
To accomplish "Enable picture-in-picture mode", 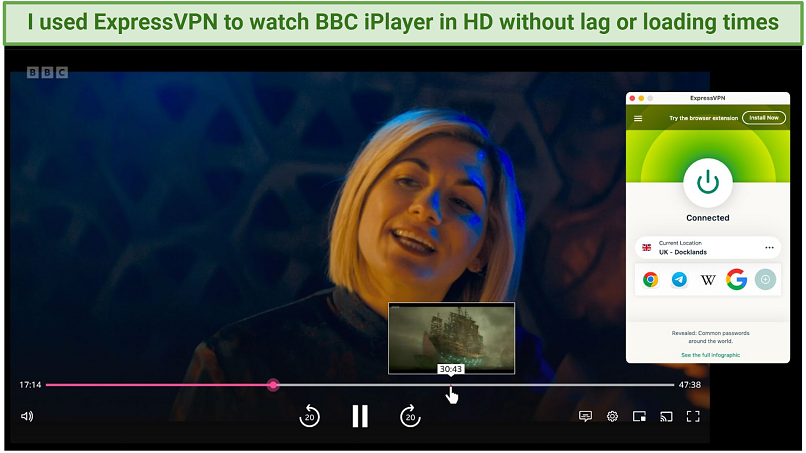I will [639, 416].
